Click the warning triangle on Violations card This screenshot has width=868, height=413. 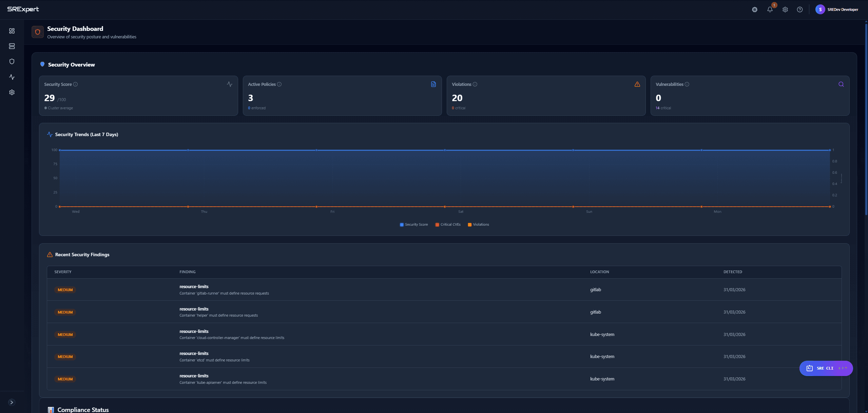[x=637, y=84]
